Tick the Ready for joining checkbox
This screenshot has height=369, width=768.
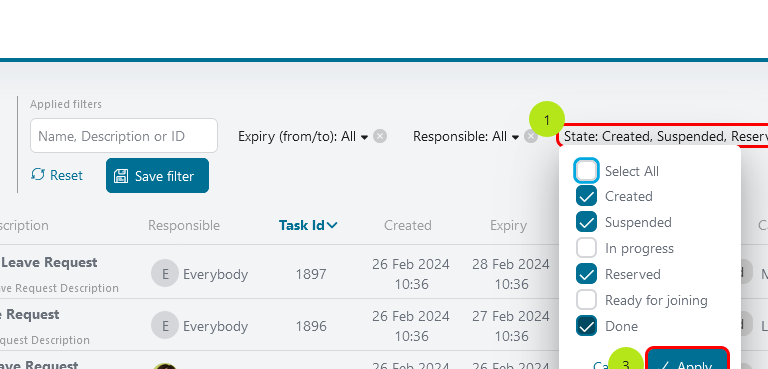(x=586, y=300)
